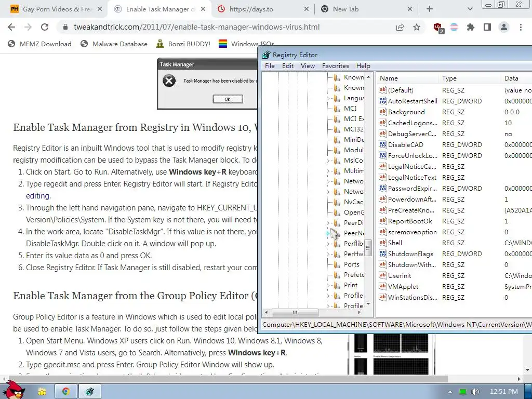532x399 pixels.
Task: Open Malware Database bookmark
Action: point(114,44)
